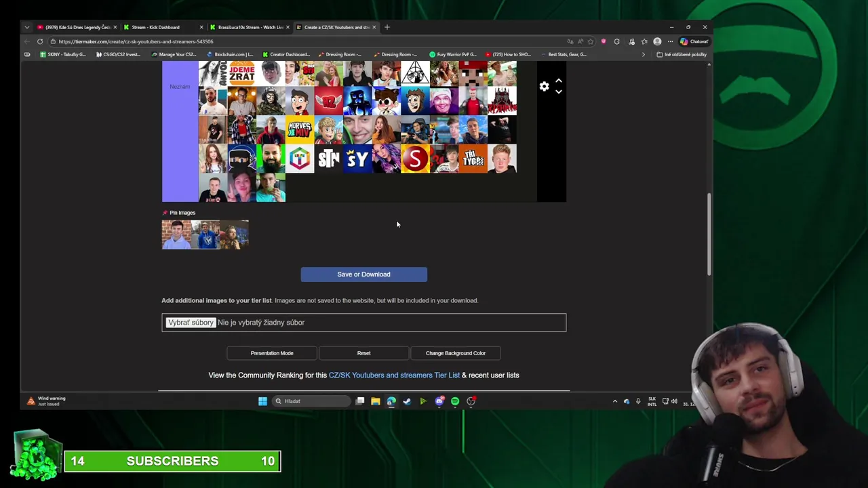
Task: Move the Neznám row up
Action: [x=559, y=81]
